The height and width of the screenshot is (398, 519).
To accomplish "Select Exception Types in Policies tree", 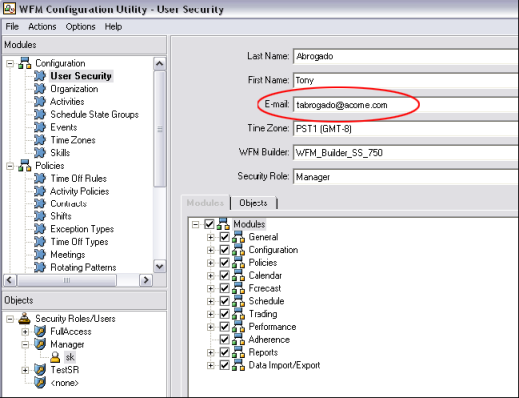I will [82, 229].
